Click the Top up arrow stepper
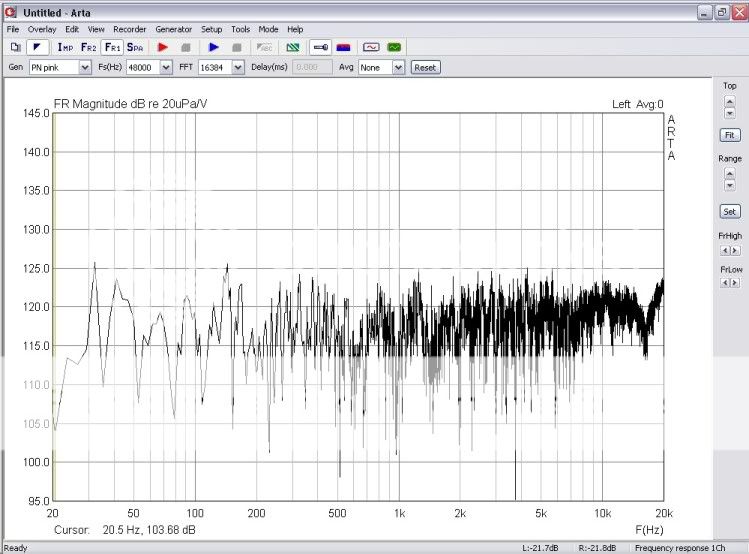This screenshot has width=749, height=554. tap(729, 103)
